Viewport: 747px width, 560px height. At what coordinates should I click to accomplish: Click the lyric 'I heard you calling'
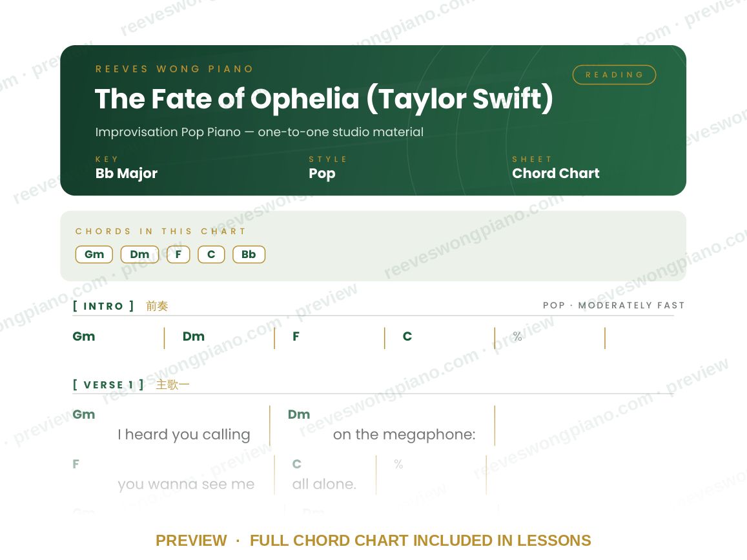pos(184,434)
